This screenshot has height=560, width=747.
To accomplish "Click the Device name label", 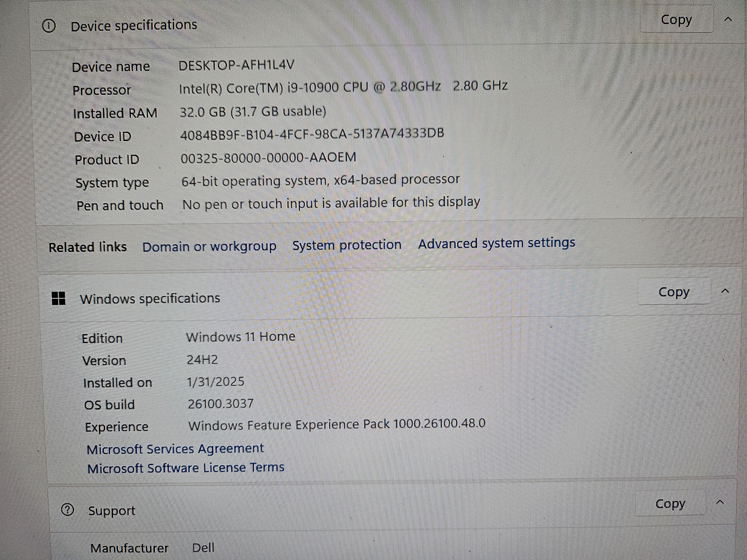I will click(111, 67).
